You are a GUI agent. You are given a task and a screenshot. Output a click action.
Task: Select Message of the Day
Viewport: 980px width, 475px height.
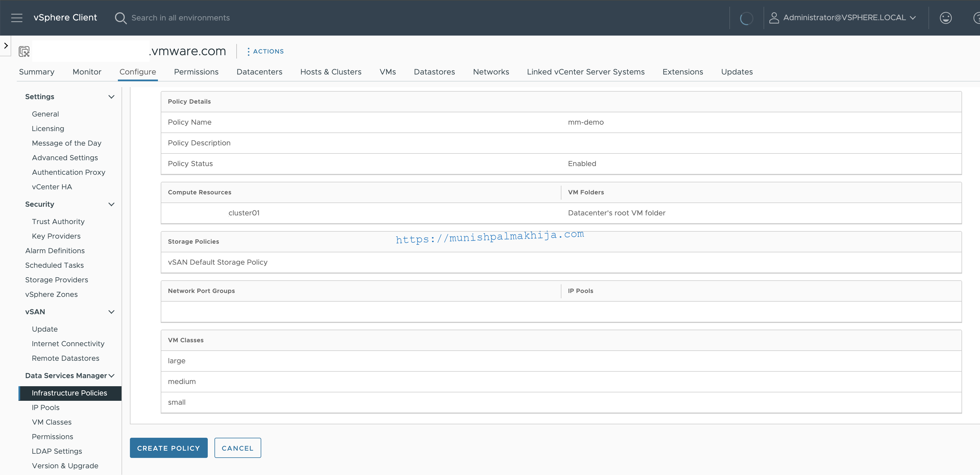[67, 143]
